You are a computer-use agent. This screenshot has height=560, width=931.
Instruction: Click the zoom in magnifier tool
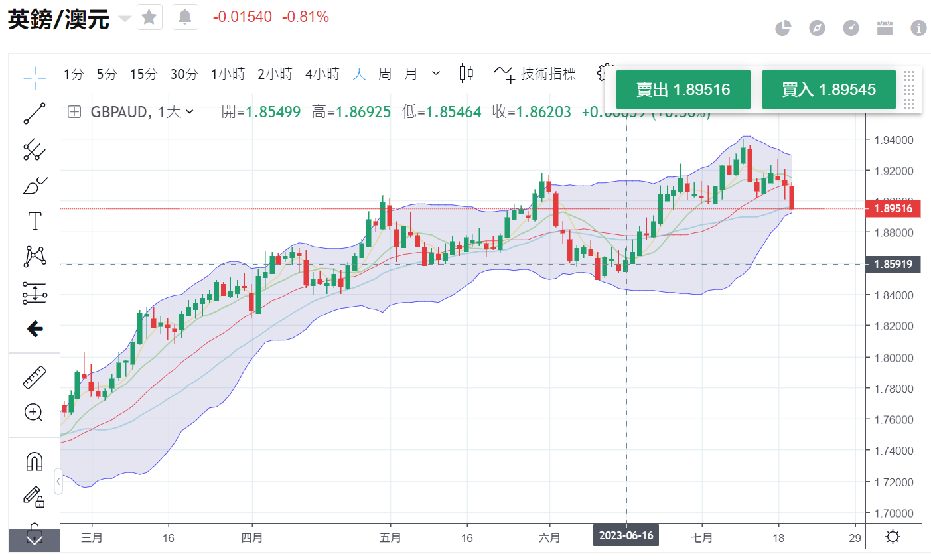[34, 413]
